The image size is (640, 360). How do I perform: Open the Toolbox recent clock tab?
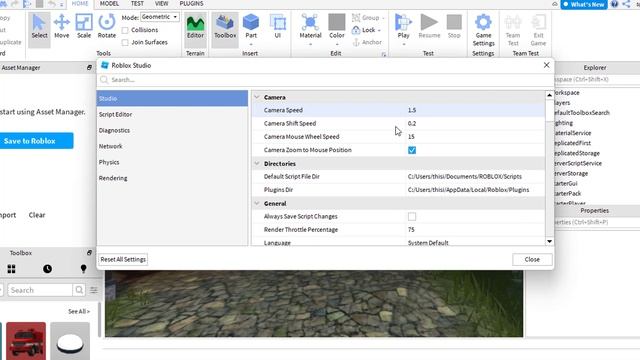(47, 269)
